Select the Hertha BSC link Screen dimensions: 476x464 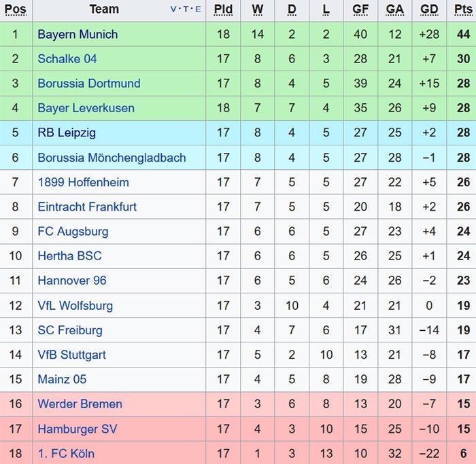point(69,256)
